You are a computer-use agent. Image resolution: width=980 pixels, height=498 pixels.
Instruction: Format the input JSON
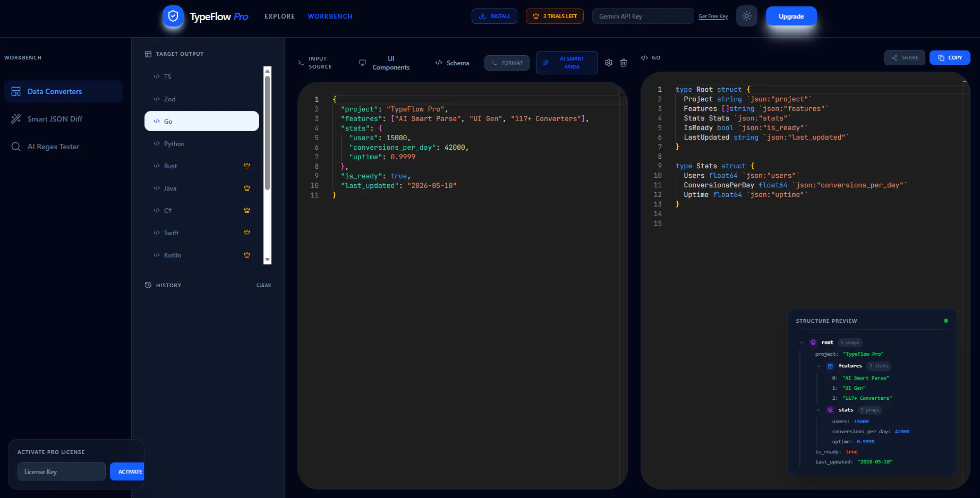click(507, 63)
